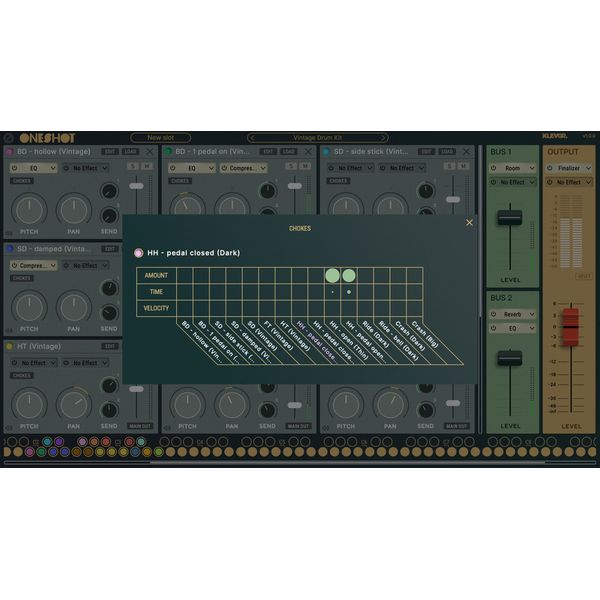Toggle power on BD hollow EQ effect
Image resolution: width=600 pixels, height=600 pixels.
pos(15,168)
